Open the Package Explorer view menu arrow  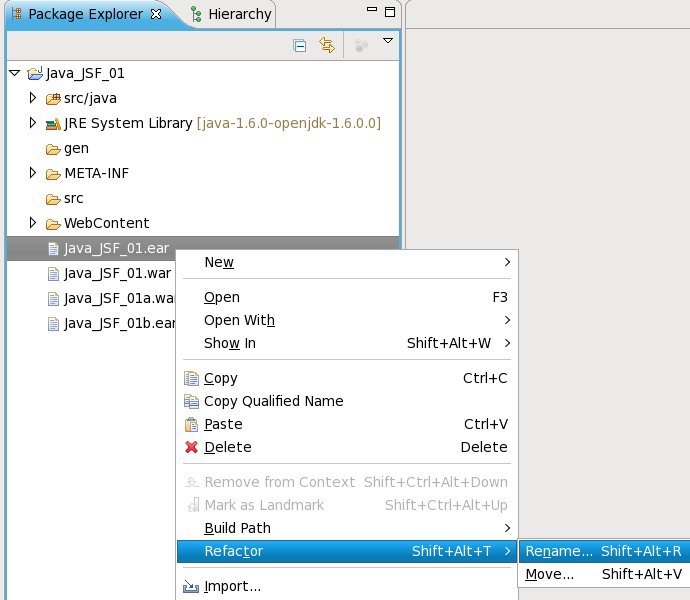(388, 42)
